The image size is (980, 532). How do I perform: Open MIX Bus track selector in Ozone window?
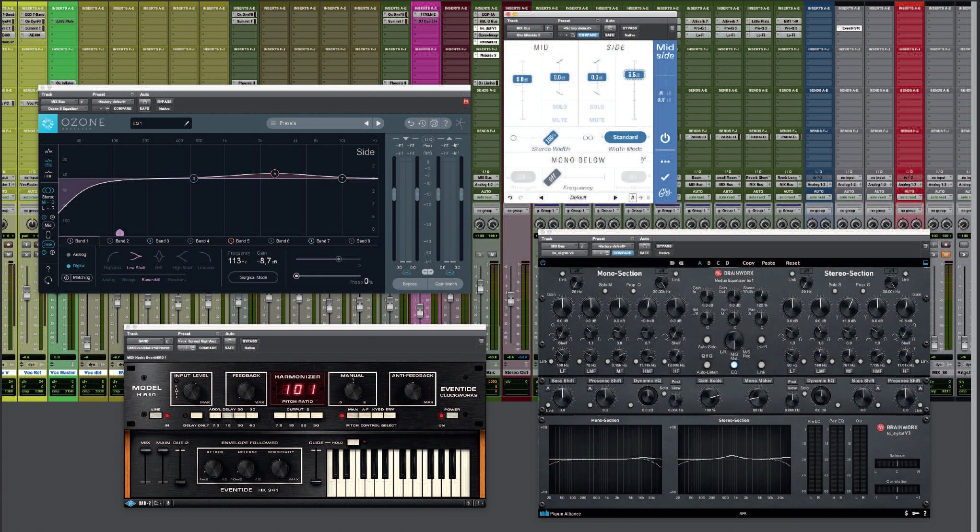(60, 102)
